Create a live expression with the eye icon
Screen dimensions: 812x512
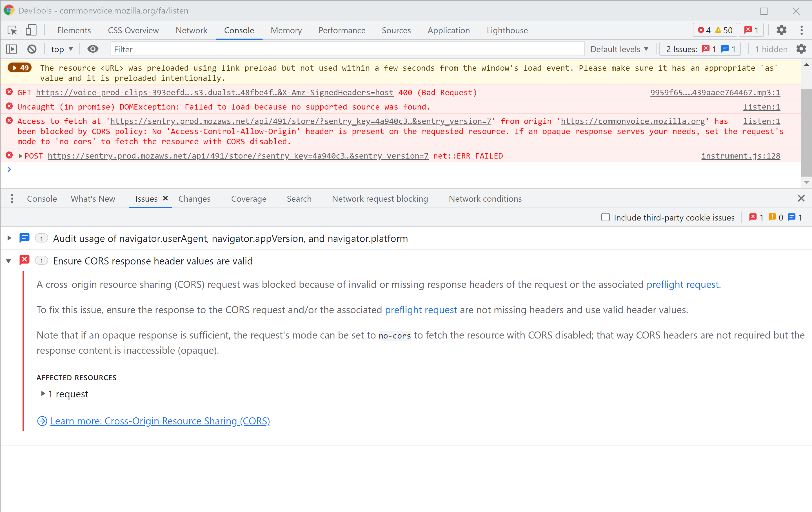(93, 49)
